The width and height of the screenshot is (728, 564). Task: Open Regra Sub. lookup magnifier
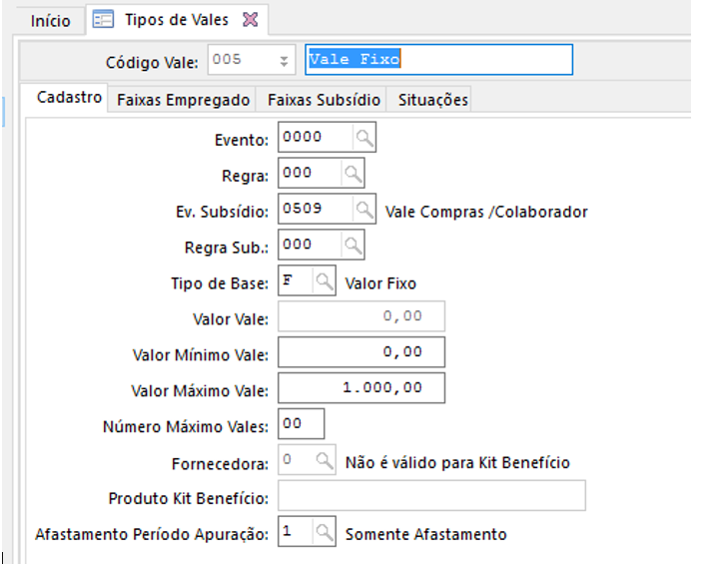click(x=353, y=246)
